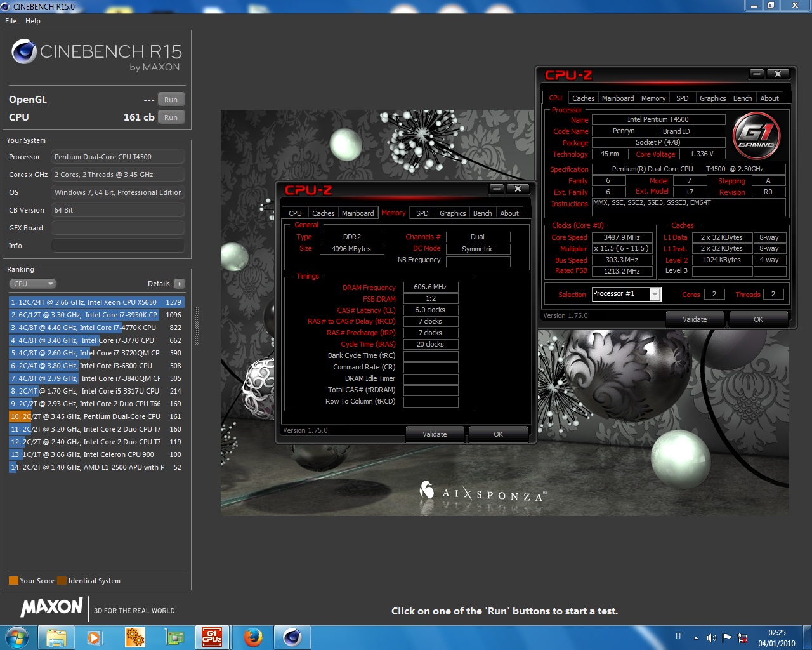
Task: Open the taskbar clock showing 02:25
Action: 776,637
